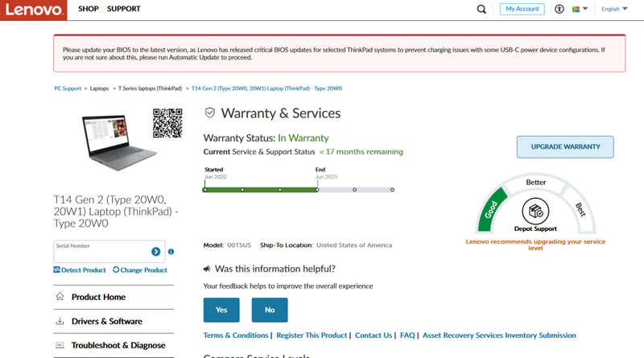This screenshot has height=358, width=644.
Task: Click the warranty End marker on timeline
Action: [x=317, y=190]
